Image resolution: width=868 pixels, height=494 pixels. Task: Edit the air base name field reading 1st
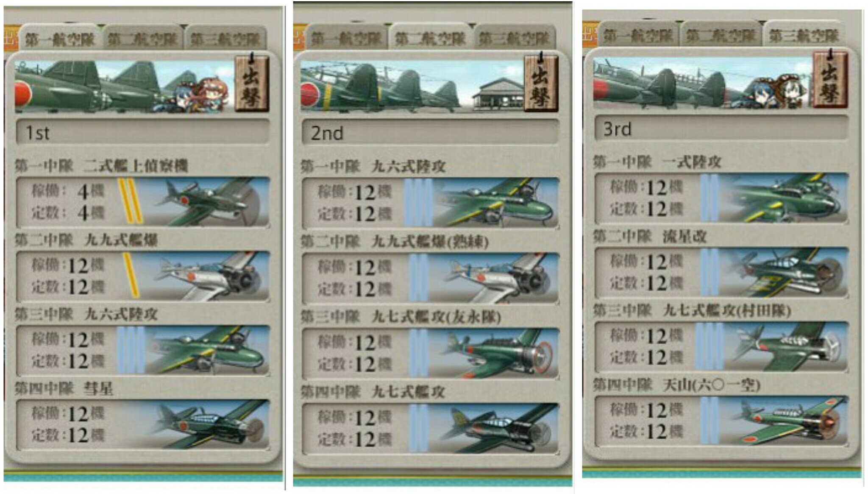click(143, 133)
